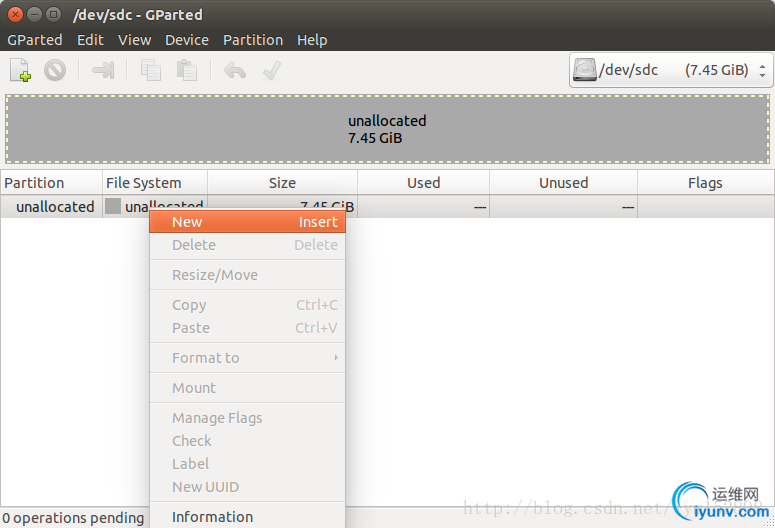Click the Used column header

point(424,183)
